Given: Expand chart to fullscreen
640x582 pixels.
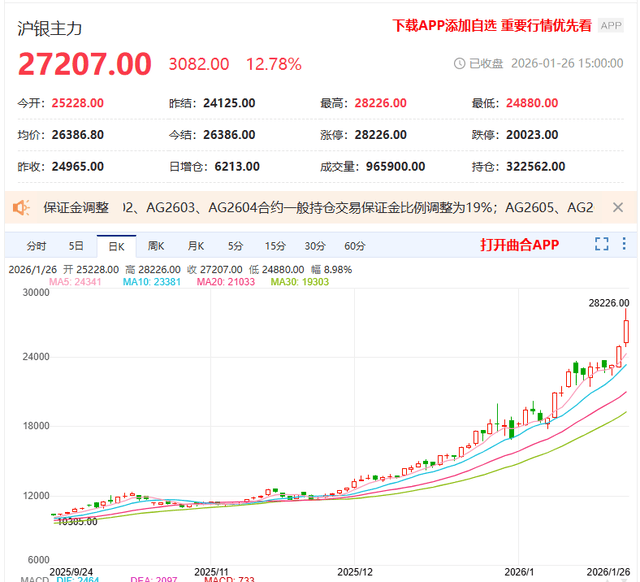Looking at the screenshot, I should pos(602,245).
